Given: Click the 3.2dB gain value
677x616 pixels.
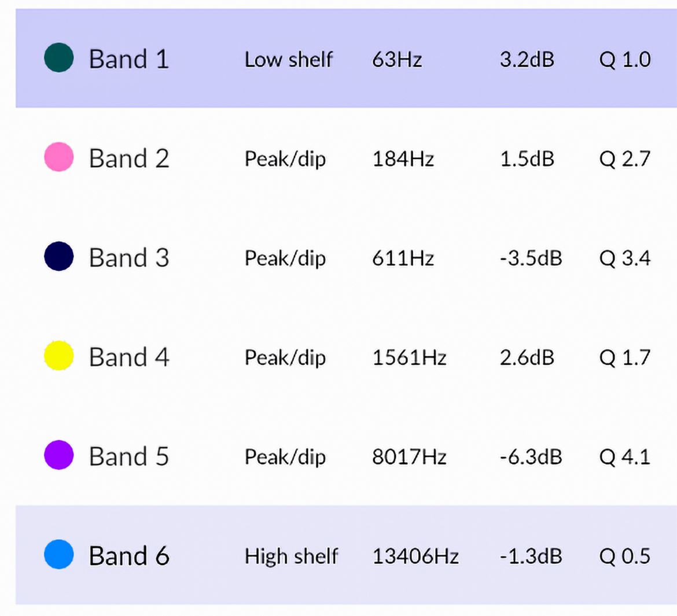Looking at the screenshot, I should tap(527, 59).
